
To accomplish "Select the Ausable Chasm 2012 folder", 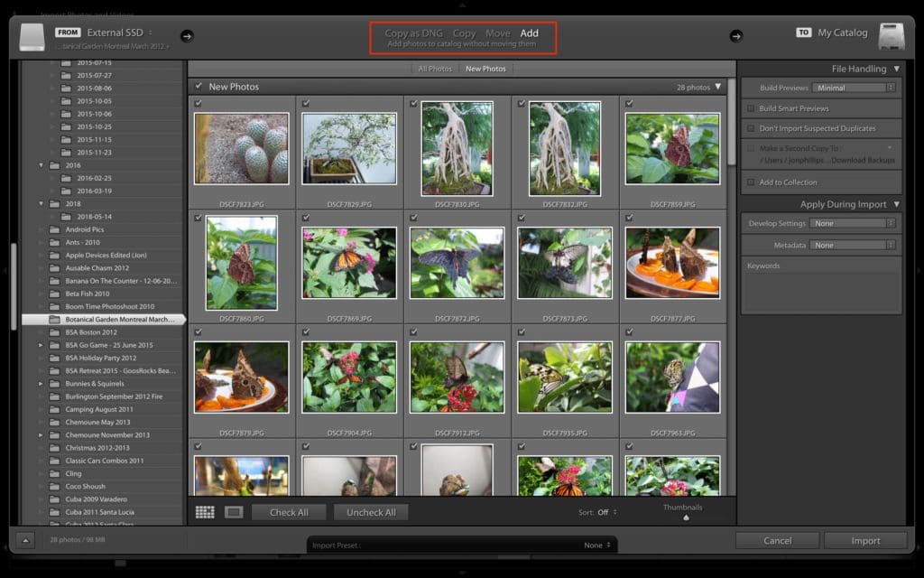I will click(97, 268).
